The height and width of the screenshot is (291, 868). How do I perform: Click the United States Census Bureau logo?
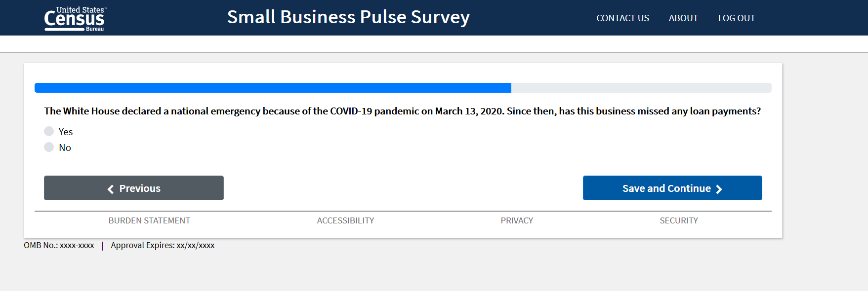coord(75,19)
